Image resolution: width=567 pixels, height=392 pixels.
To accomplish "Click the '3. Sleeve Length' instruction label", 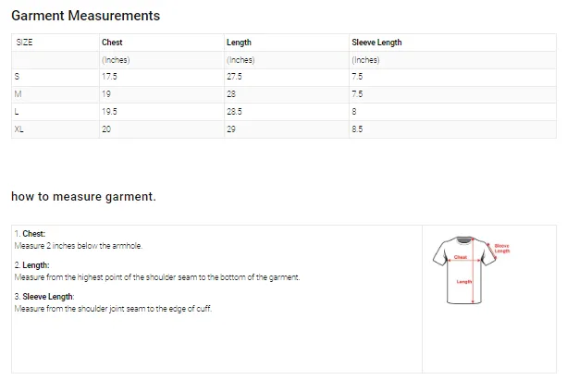I will pyautogui.click(x=44, y=297).
